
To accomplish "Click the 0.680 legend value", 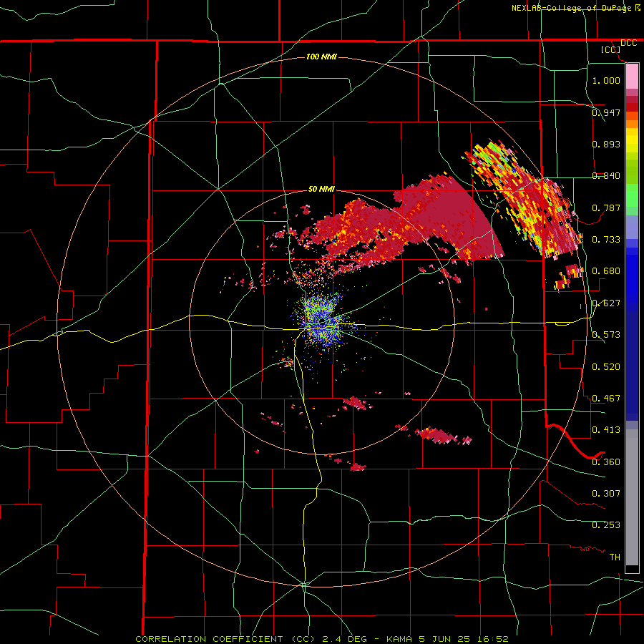I will point(606,270).
